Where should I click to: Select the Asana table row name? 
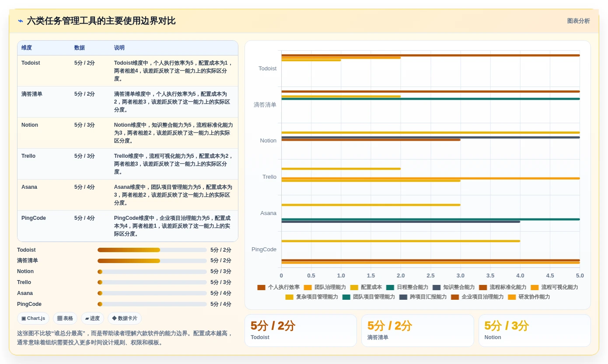[29, 187]
